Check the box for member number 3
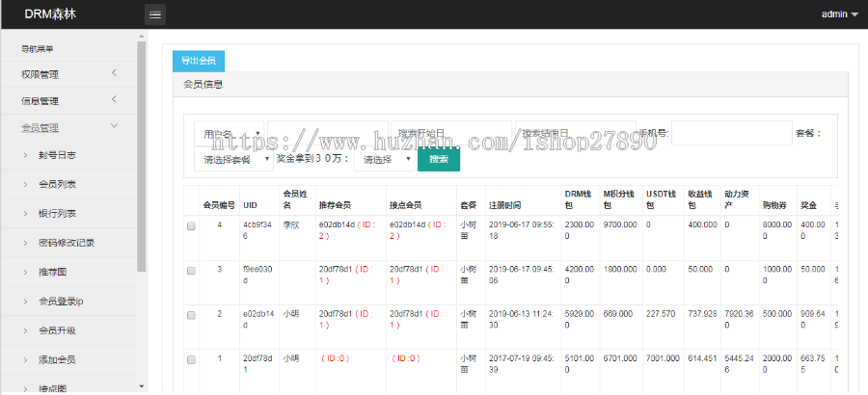868x395 pixels. point(191,271)
